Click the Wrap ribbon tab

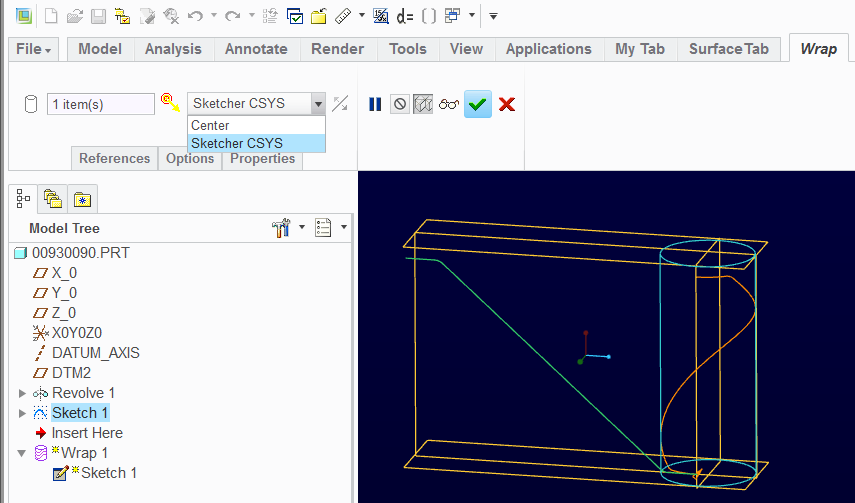coord(818,49)
